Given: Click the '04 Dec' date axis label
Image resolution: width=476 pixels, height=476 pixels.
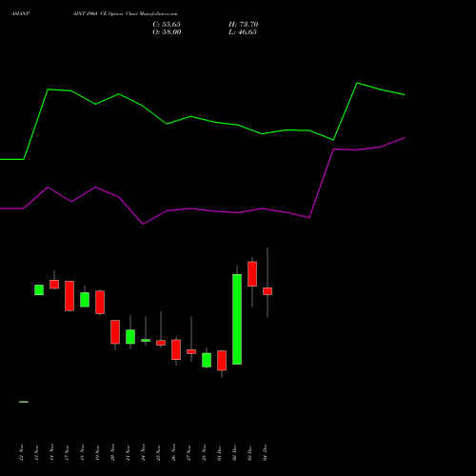Looking at the screenshot, I should [x=266, y=452].
